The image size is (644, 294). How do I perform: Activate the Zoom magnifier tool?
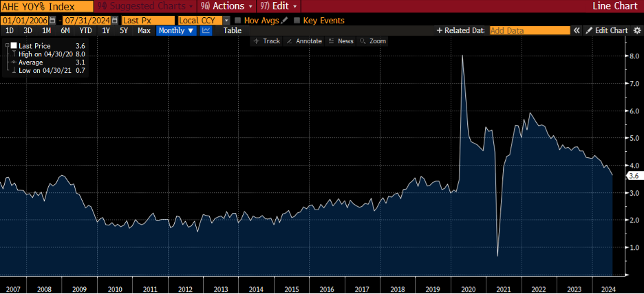pyautogui.click(x=373, y=41)
